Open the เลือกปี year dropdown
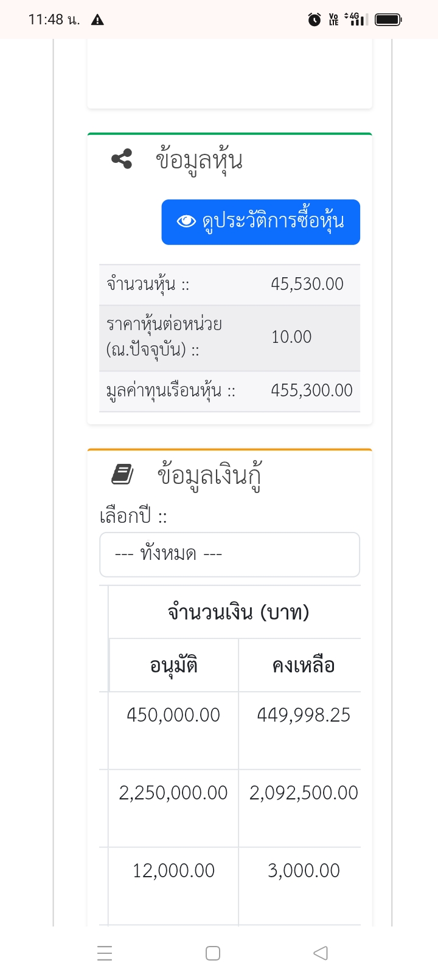 click(x=229, y=554)
